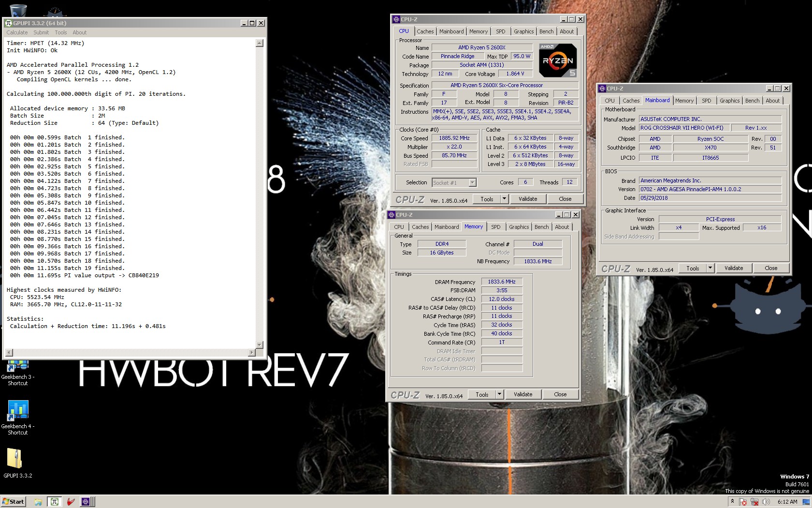This screenshot has width=812, height=508.
Task: Switch to Mainboard tab in top CPU-Z
Action: pyautogui.click(x=451, y=31)
